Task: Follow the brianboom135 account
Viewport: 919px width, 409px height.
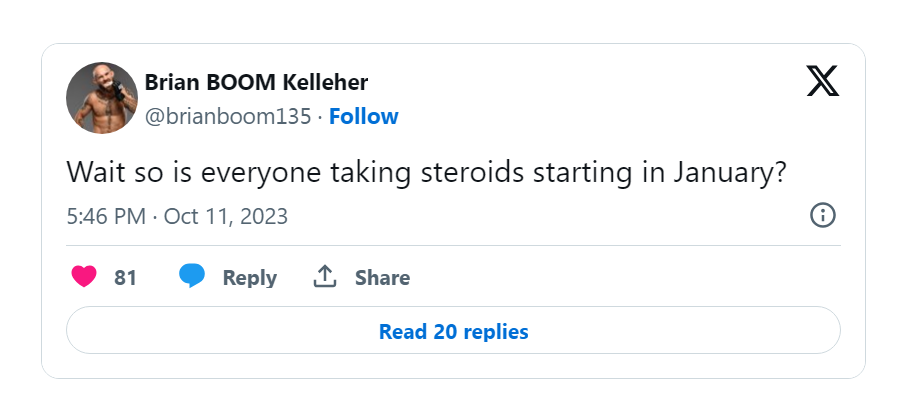Action: click(364, 116)
